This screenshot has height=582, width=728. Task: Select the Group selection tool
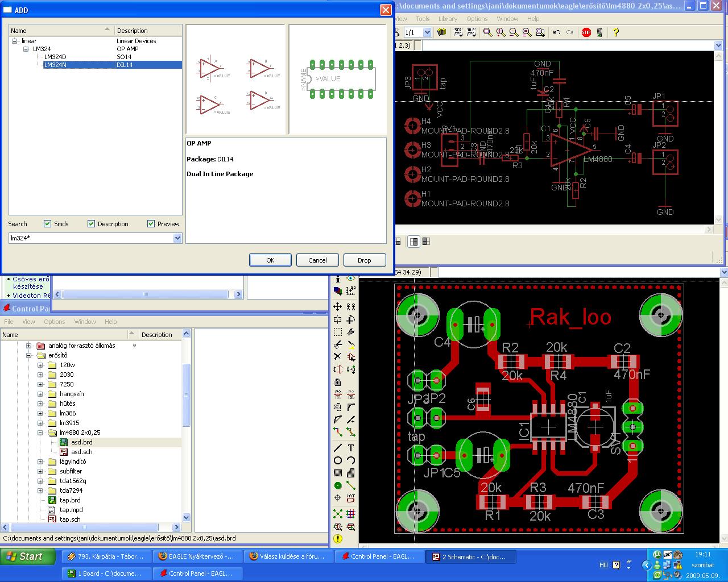click(338, 332)
